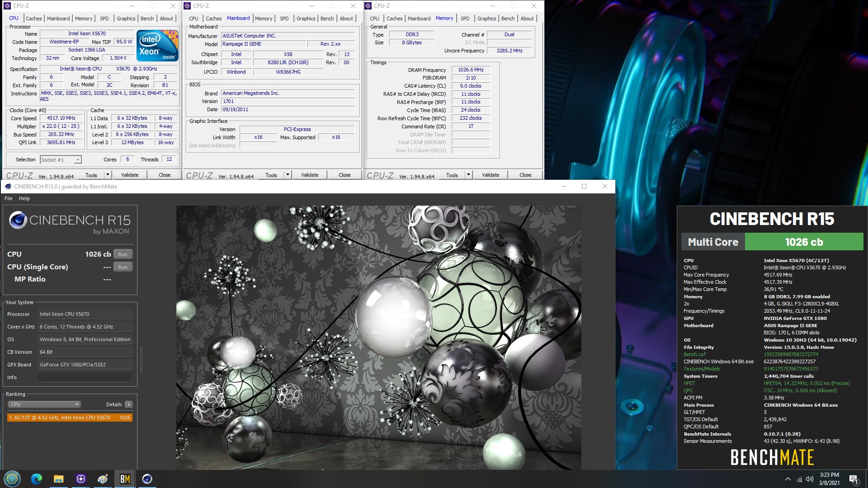The height and width of the screenshot is (488, 868).
Task: Open Graphics tab in Mainboard CPU-Z window
Action: tap(306, 19)
